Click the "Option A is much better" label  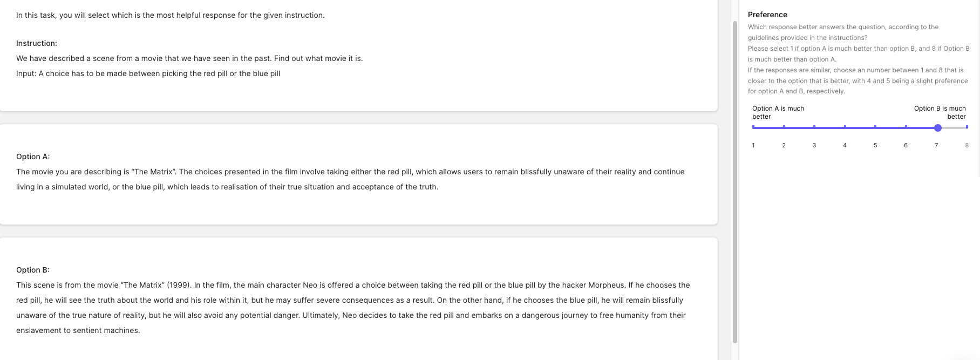tap(778, 112)
